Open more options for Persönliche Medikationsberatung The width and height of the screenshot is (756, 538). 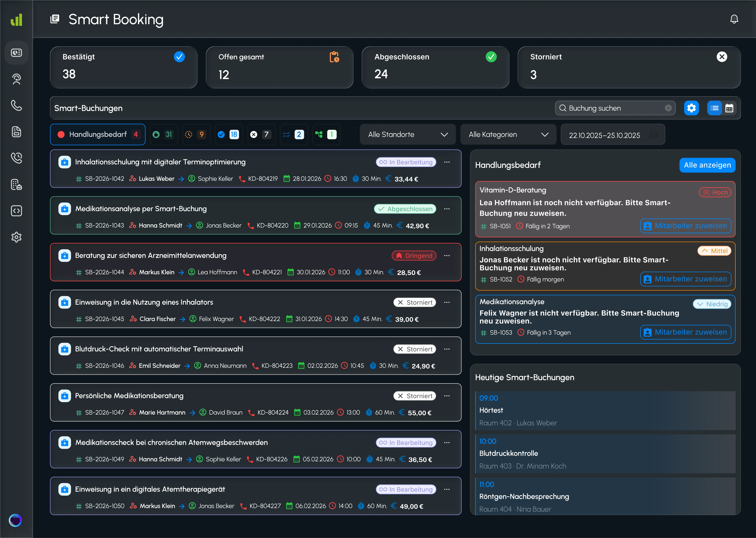point(447,396)
